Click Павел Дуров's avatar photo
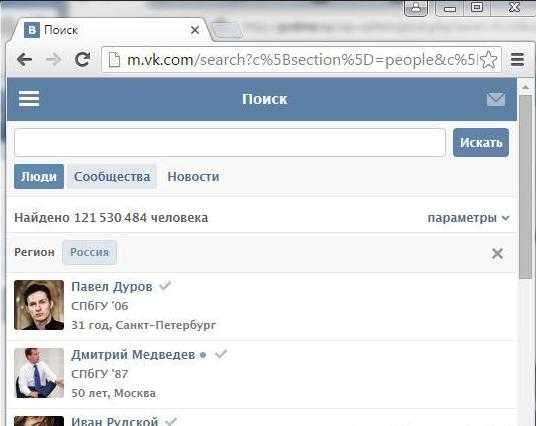The image size is (536, 426). 39,305
